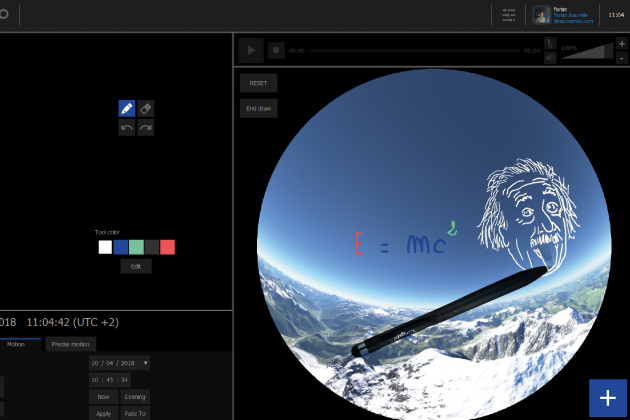Image resolution: width=630 pixels, height=420 pixels.
Task: Open the user profile avatar
Action: pos(542,15)
